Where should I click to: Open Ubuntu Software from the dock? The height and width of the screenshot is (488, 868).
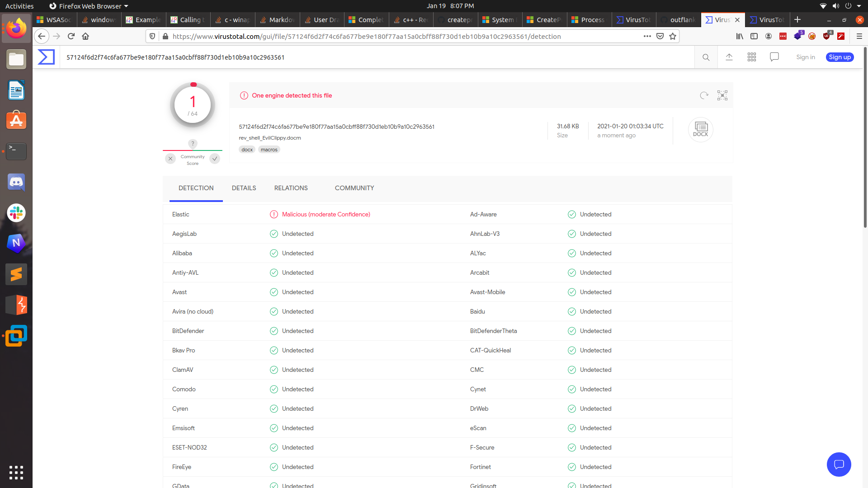16,121
